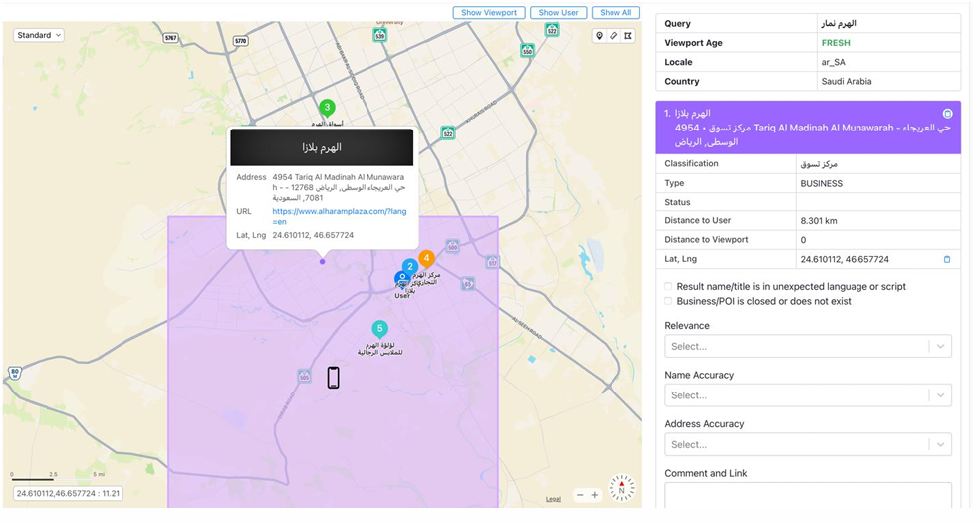Check 'Business/POI is closed or does not exist'
Screen dimensions: 980x522
click(668, 301)
